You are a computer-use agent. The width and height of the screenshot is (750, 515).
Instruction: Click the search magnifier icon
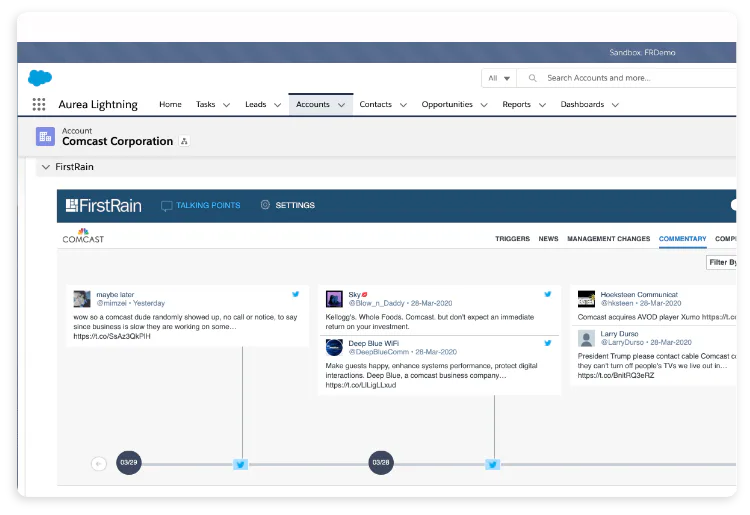coord(532,78)
